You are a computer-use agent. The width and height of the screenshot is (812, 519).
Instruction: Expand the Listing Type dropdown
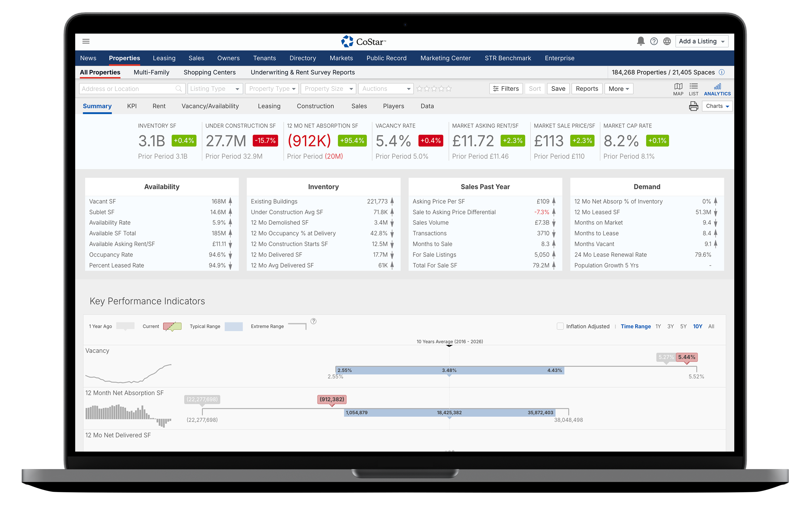215,89
